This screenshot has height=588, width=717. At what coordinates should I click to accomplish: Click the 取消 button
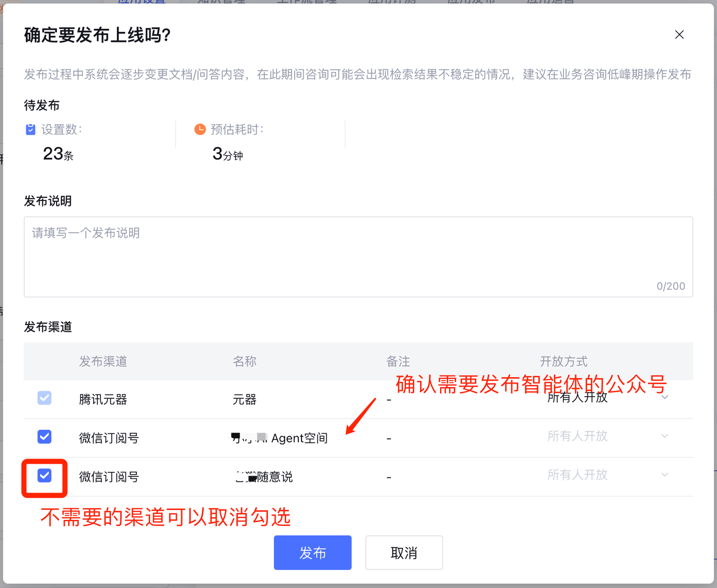[404, 553]
